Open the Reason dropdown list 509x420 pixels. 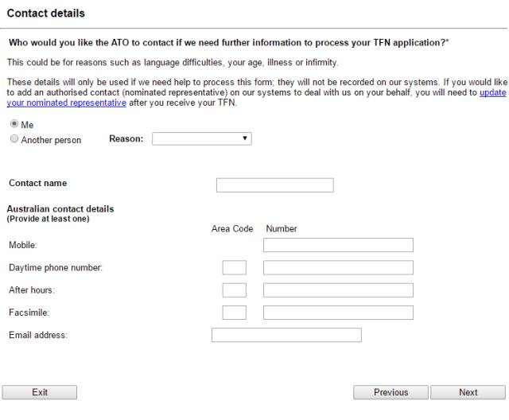click(x=201, y=138)
